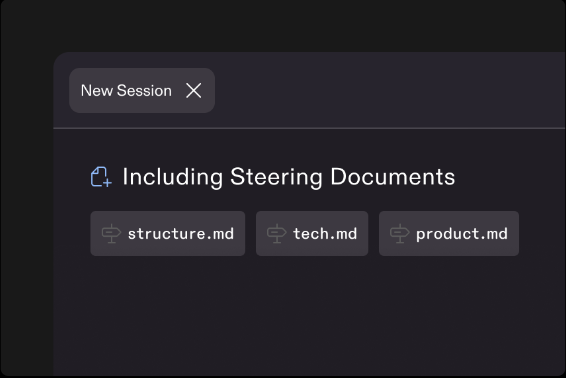Click the blue document-plus icon beside heading
Viewport: 566px width, 378px height.
(x=101, y=177)
